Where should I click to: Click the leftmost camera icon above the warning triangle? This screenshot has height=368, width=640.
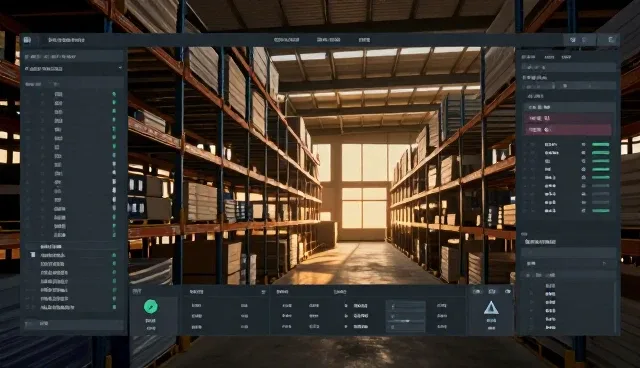476,291
